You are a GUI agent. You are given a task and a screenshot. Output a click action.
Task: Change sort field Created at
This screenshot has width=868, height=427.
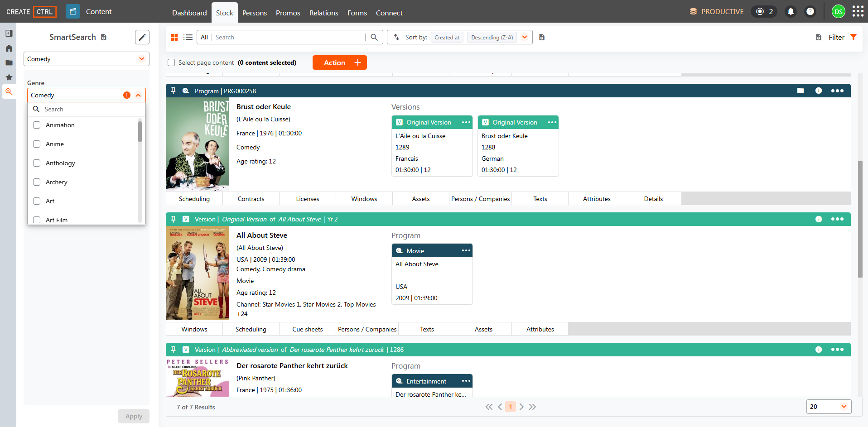[x=447, y=37]
